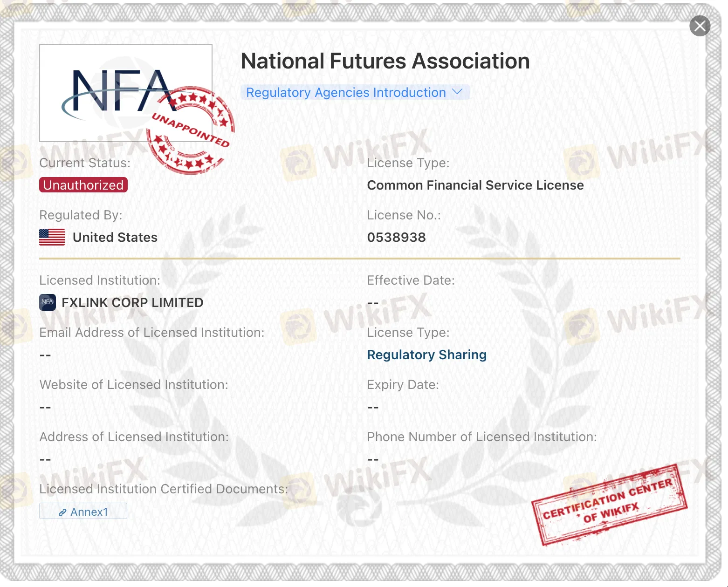Expand Regulatory Agencies Introduction dropdown

[346, 93]
